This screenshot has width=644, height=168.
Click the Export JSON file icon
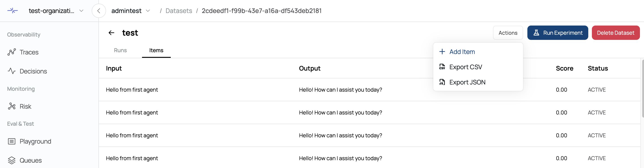pyautogui.click(x=442, y=82)
